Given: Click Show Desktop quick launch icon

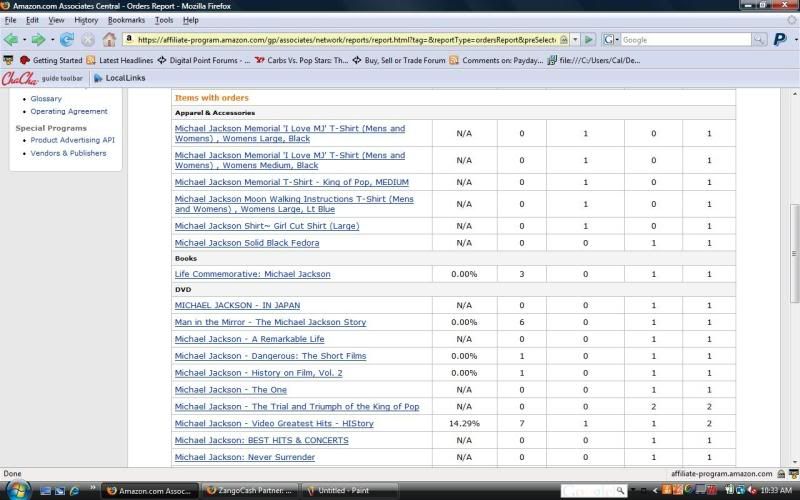Looking at the screenshot, I should point(45,491).
